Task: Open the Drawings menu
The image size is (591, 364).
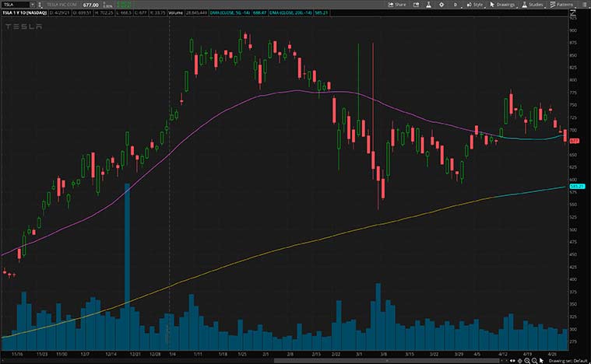Action: click(502, 5)
